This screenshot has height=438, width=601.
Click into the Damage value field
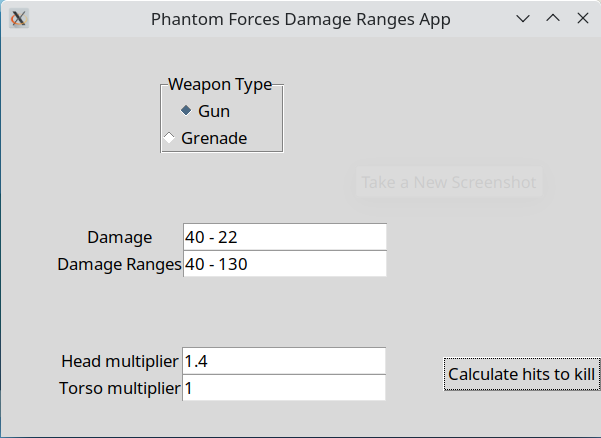tap(285, 237)
